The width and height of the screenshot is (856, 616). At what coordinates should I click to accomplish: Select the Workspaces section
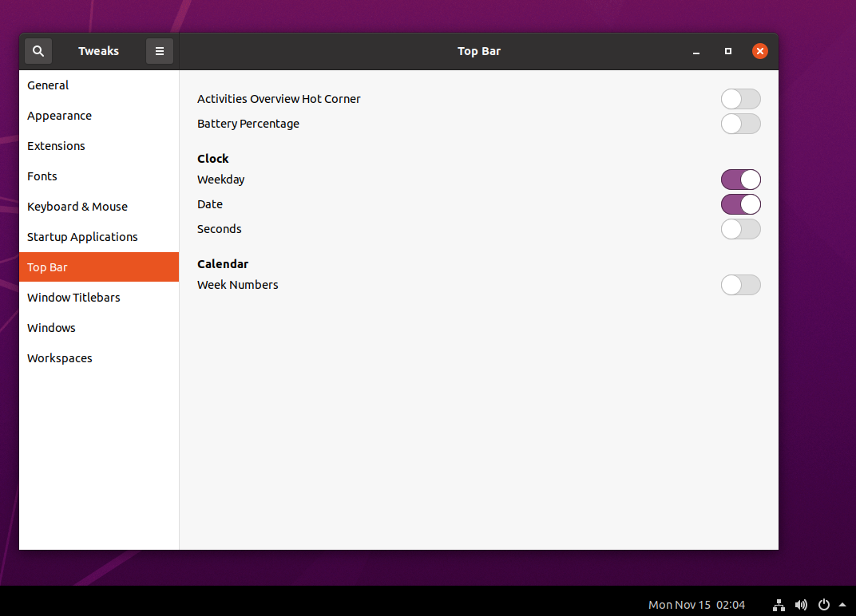coord(59,358)
